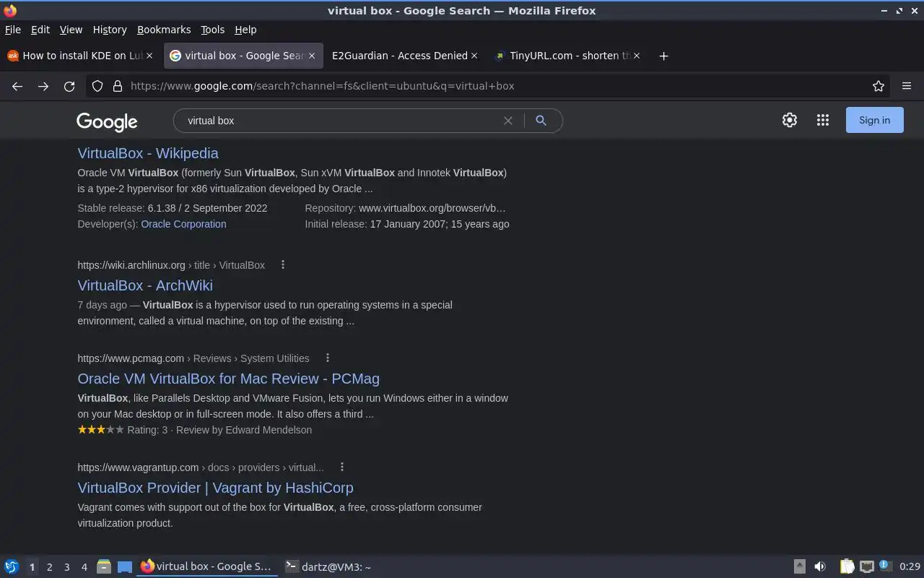Close the 'How to install KDE' tab
Viewport: 924px width, 578px height.
(x=149, y=56)
